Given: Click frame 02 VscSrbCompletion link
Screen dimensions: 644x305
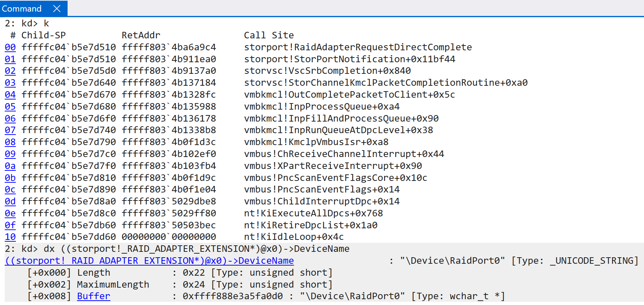Looking at the screenshot, I should tap(10, 71).
